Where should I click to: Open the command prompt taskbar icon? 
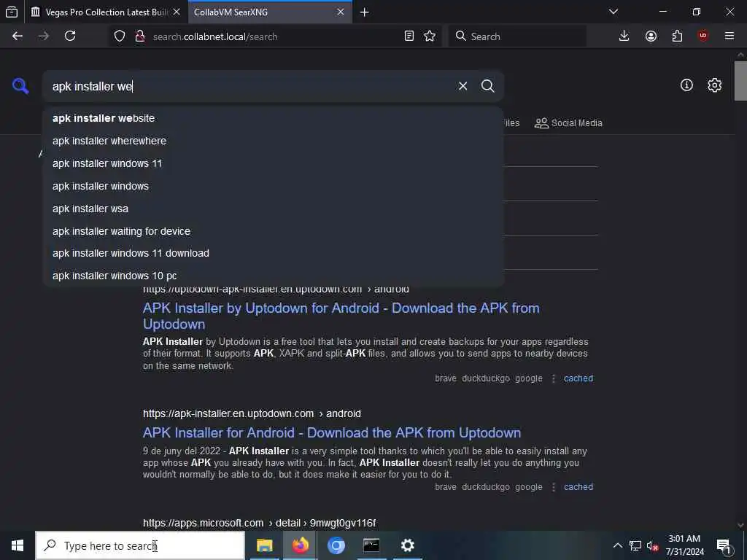coord(371,545)
